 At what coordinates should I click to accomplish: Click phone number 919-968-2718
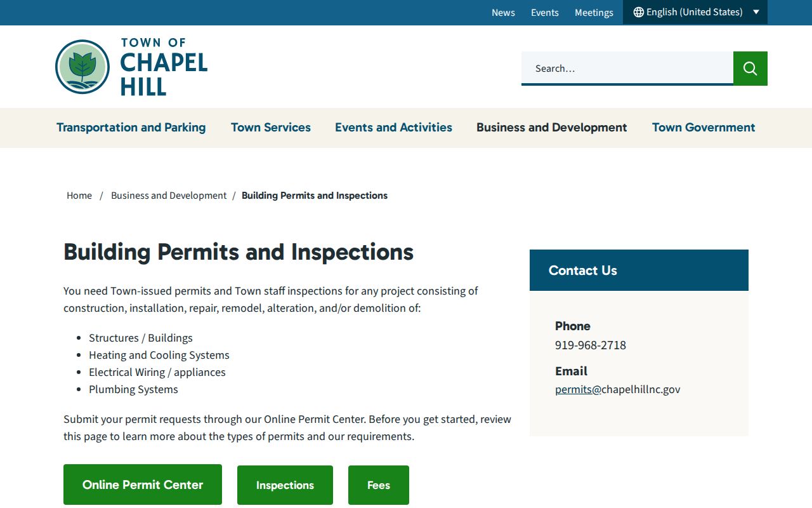(x=591, y=345)
